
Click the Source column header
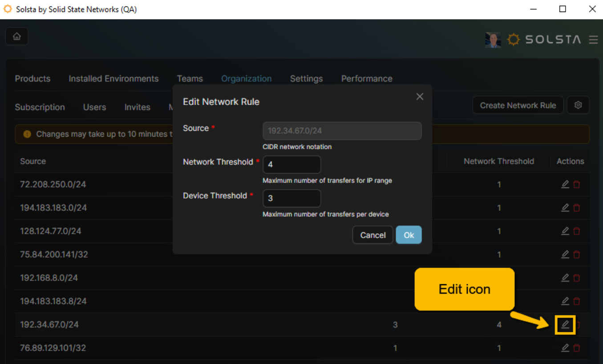click(x=33, y=161)
